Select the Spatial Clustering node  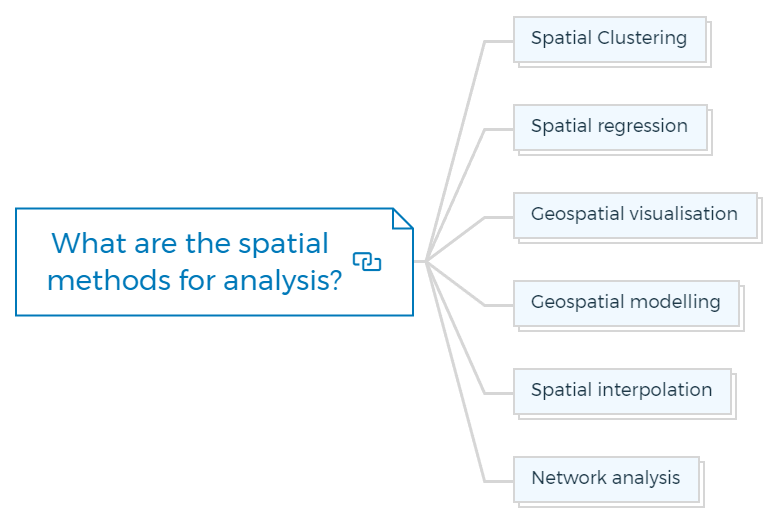point(610,39)
